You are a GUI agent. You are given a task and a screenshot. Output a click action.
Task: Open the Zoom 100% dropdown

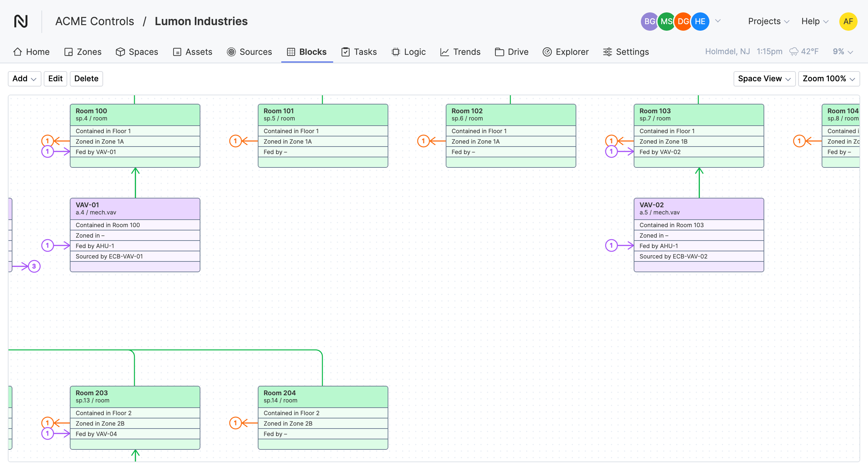point(828,79)
